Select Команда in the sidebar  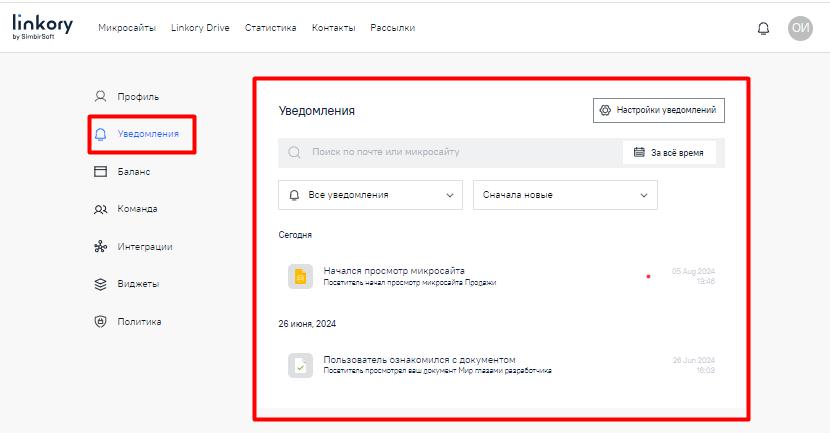(x=138, y=209)
